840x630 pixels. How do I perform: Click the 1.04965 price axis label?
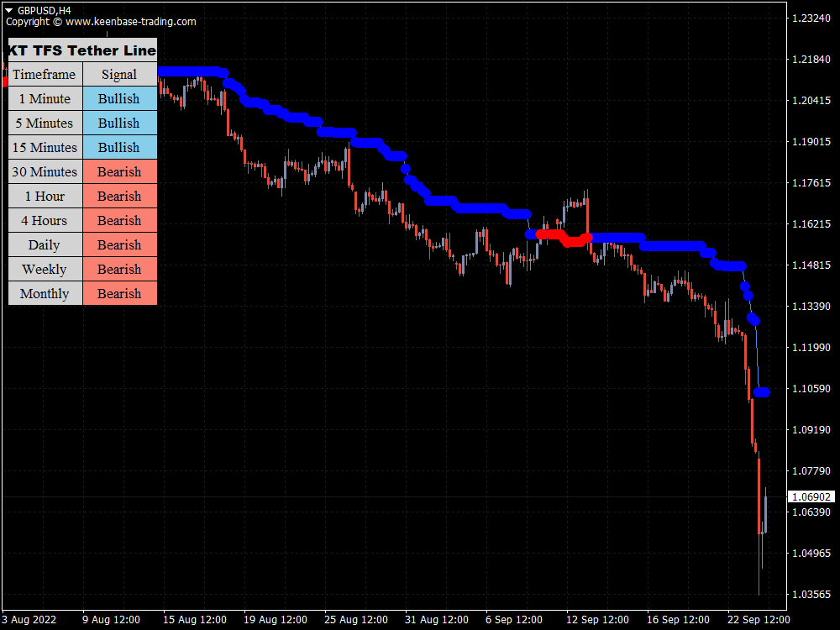coord(811,554)
